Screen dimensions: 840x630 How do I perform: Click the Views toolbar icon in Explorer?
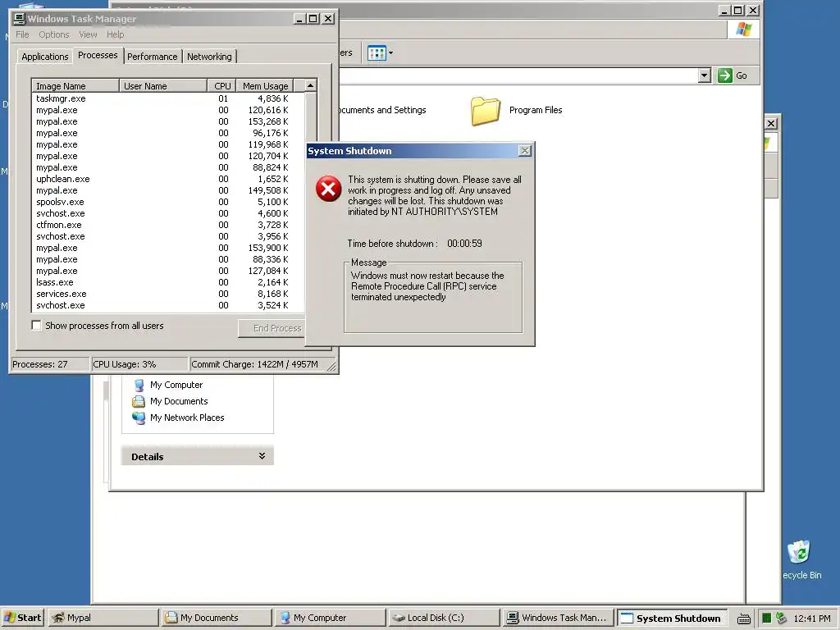pos(377,53)
